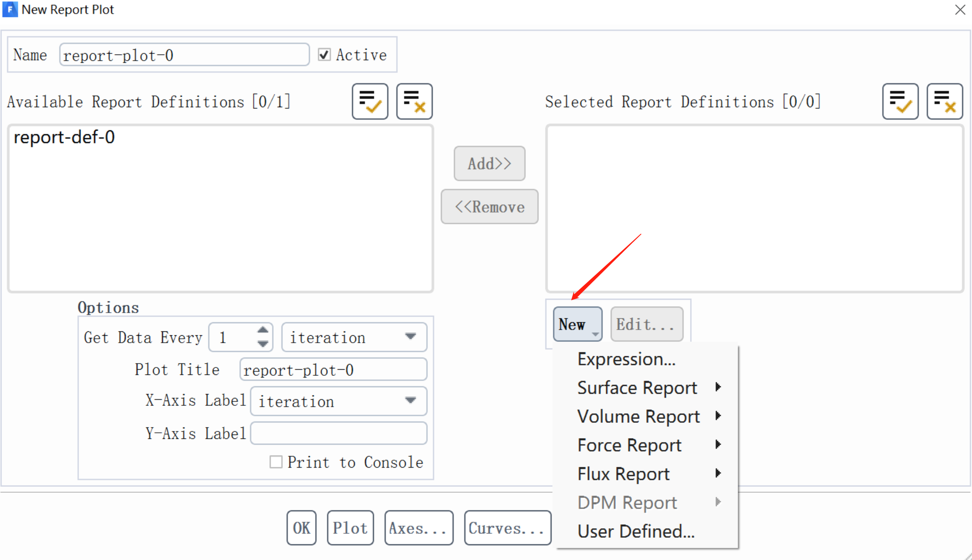Select report-def-0 in available list
Screen dimensions: 972x560
point(64,137)
